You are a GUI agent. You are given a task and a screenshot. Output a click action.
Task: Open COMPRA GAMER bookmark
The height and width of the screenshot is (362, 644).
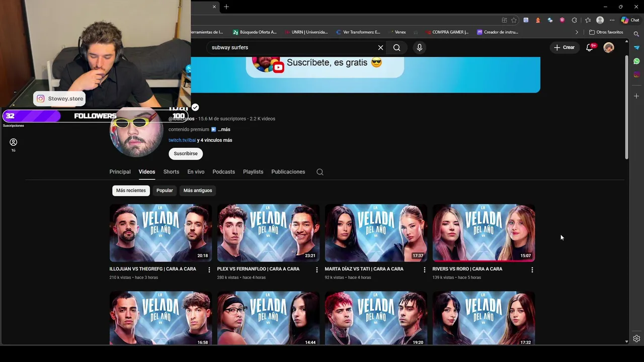447,32
